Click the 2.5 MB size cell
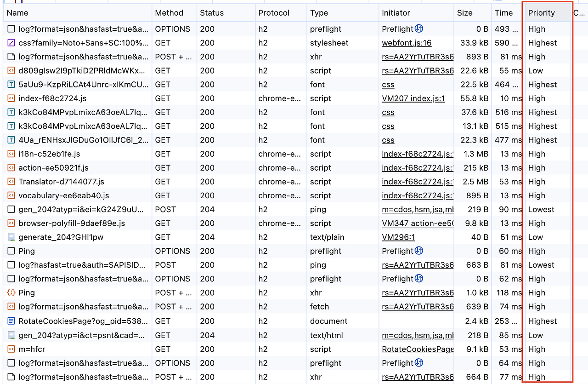 click(476, 182)
